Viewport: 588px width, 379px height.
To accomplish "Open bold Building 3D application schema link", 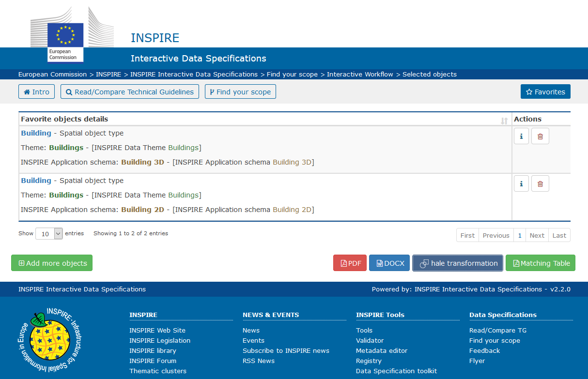I will (143, 162).
